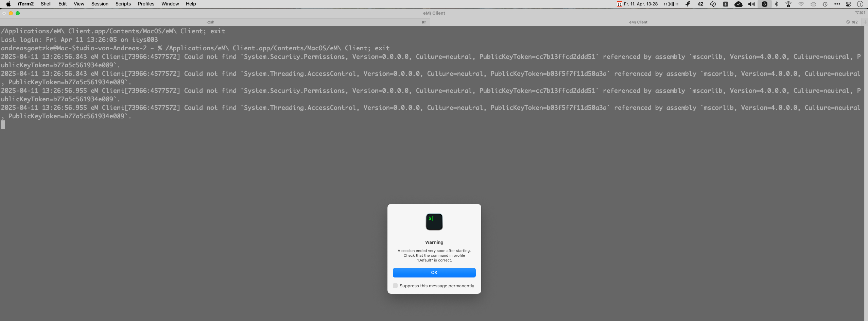This screenshot has width=868, height=321.
Task: Click the lightning bolt menu bar icon
Action: tap(726, 4)
